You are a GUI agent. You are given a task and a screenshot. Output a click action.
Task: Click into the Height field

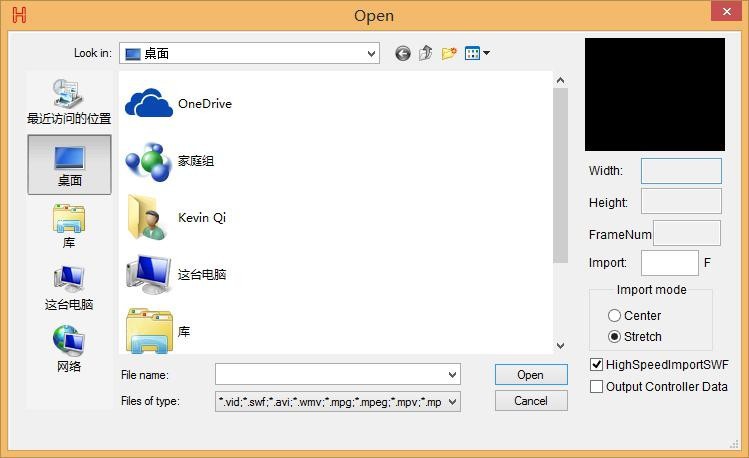[x=681, y=201]
